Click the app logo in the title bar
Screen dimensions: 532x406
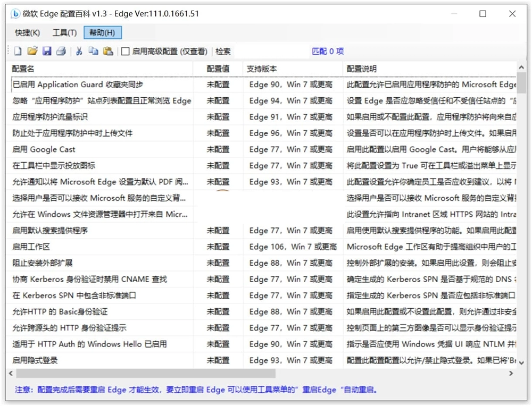(15, 14)
